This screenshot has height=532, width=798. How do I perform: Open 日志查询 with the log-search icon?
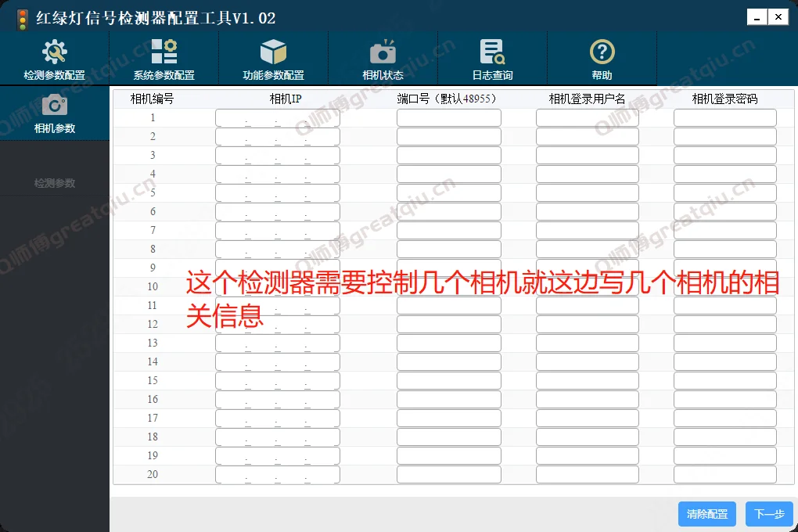pyautogui.click(x=491, y=49)
